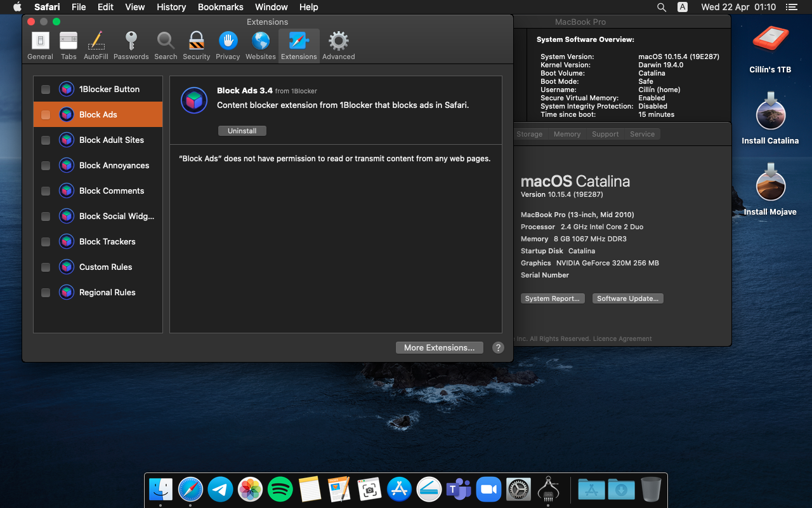The image size is (812, 508).
Task: Launch Photos from the Dock
Action: 250,490
